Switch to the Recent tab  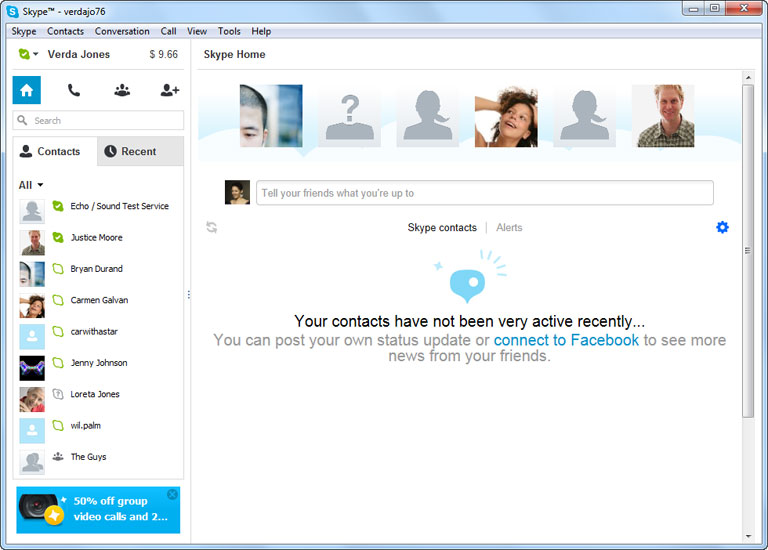(140, 151)
